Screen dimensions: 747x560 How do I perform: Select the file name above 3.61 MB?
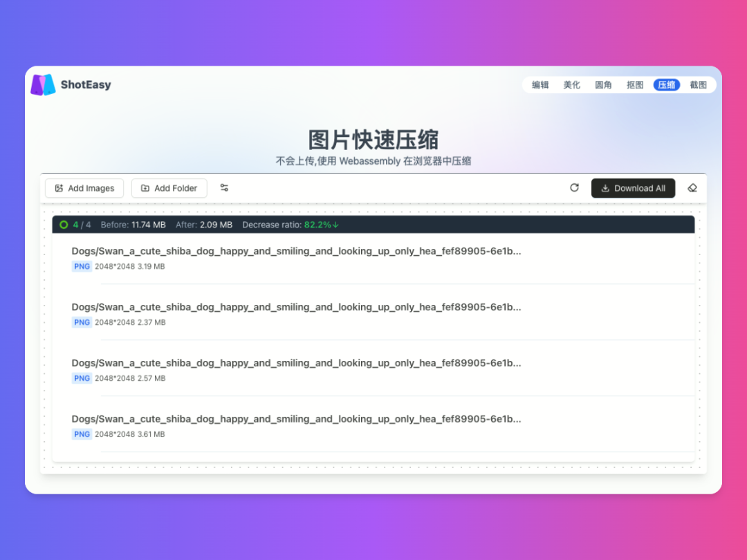pos(296,419)
